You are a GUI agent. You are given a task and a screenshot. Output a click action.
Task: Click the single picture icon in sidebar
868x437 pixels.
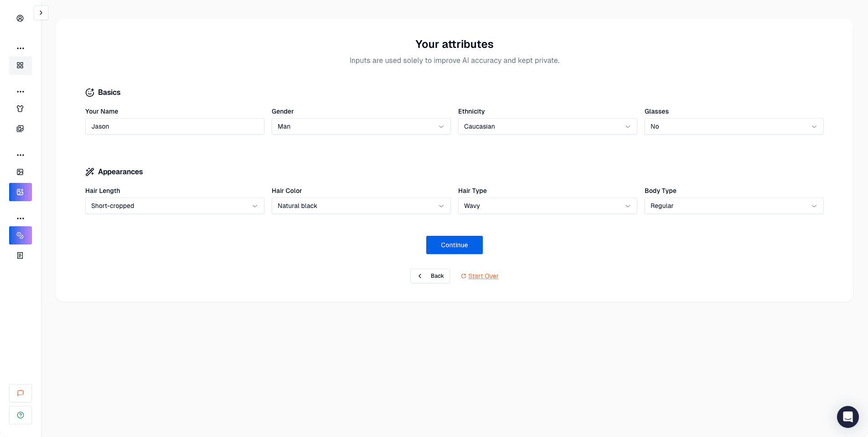[x=20, y=172]
